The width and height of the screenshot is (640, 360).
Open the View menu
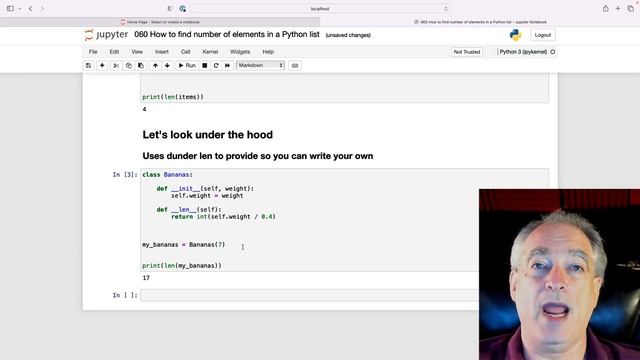click(137, 52)
